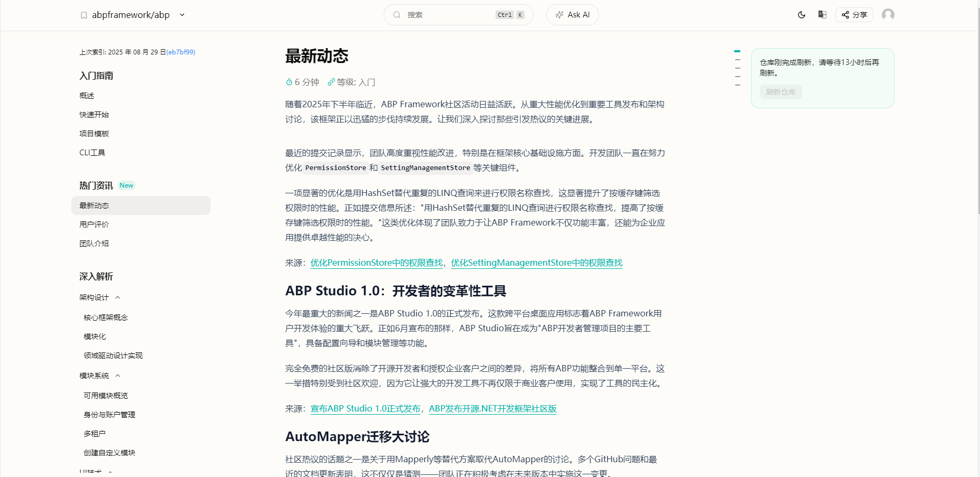Screen dimensions: 980x477
Task: Open the user avatar profile menu
Action: pos(888,15)
